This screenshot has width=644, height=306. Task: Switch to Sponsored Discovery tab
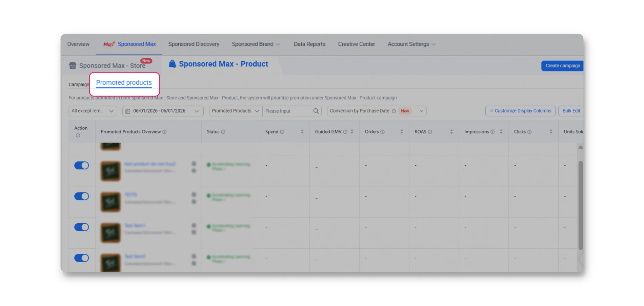194,44
